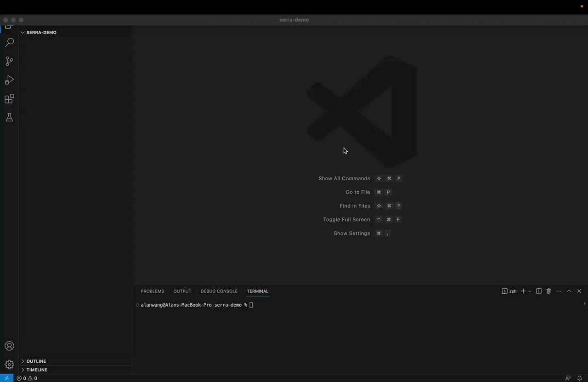Switch to the PROBLEMS tab
588x382 pixels.
pyautogui.click(x=152, y=291)
